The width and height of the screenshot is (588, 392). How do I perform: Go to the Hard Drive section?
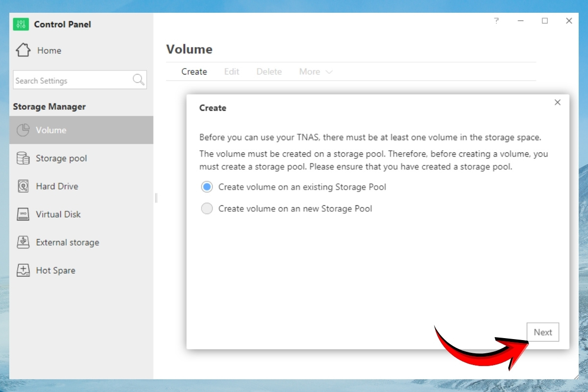[x=81, y=186]
